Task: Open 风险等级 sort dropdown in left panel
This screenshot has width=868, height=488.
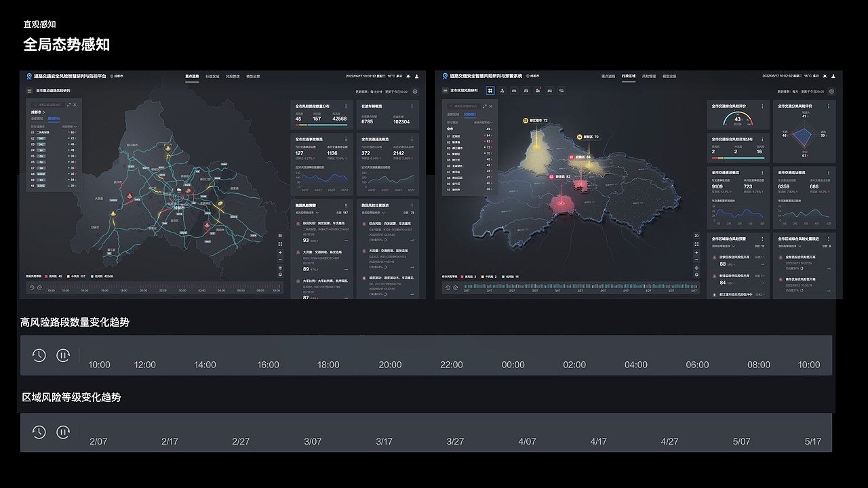Action: [69, 127]
